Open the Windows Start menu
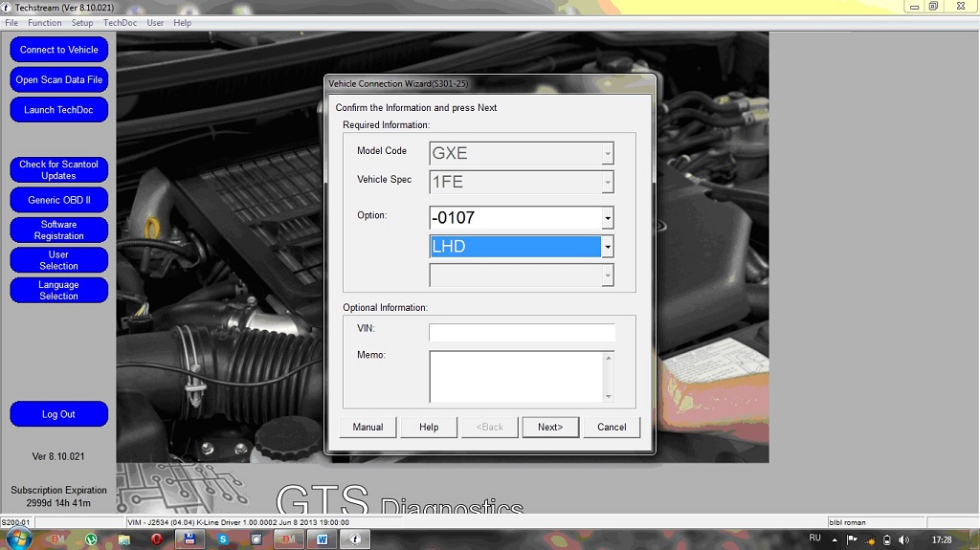 [17, 539]
